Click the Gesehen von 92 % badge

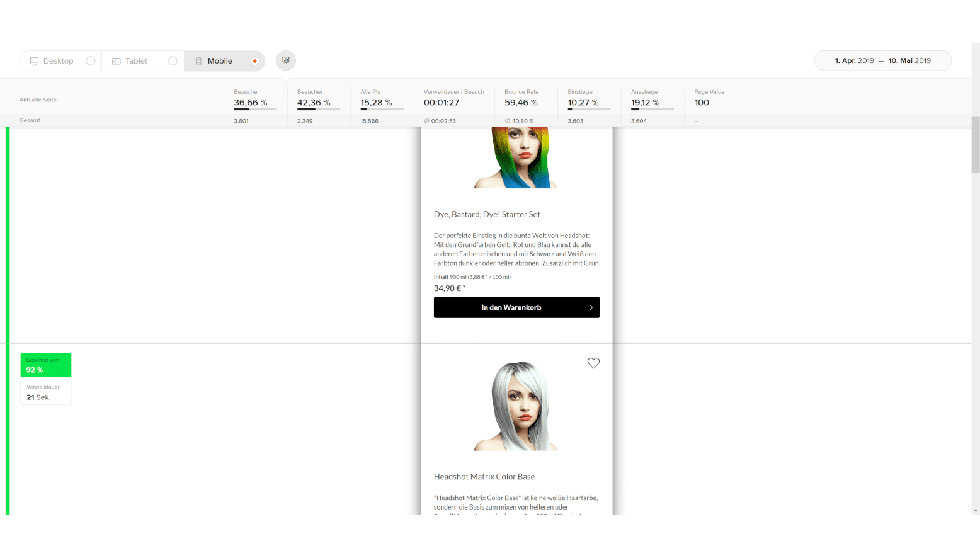tap(46, 365)
